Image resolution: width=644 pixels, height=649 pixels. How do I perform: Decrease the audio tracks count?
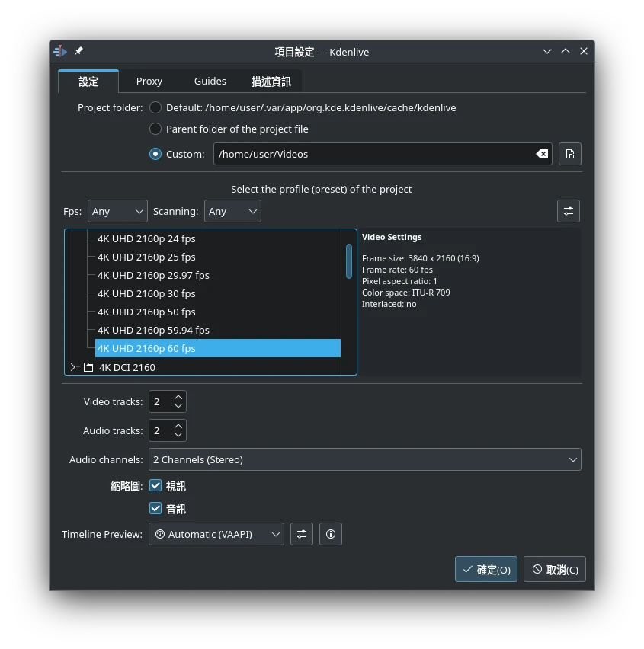pyautogui.click(x=178, y=435)
